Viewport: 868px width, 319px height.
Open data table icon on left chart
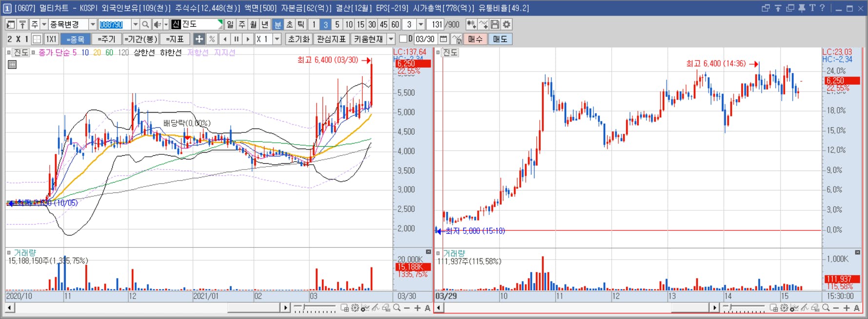pyautogui.click(x=12, y=64)
